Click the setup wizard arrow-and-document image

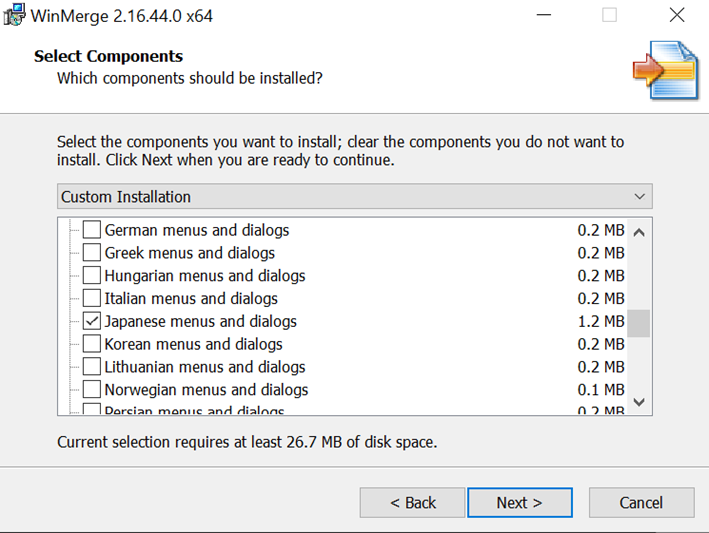666,70
